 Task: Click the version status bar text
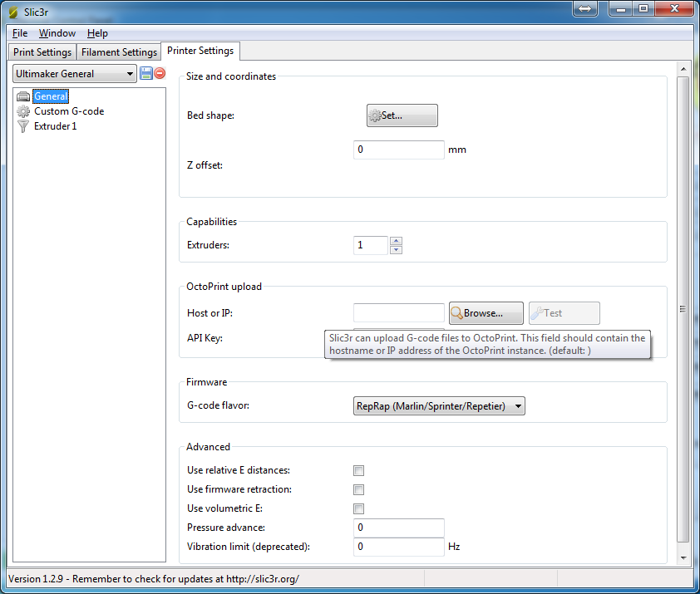coord(154,579)
